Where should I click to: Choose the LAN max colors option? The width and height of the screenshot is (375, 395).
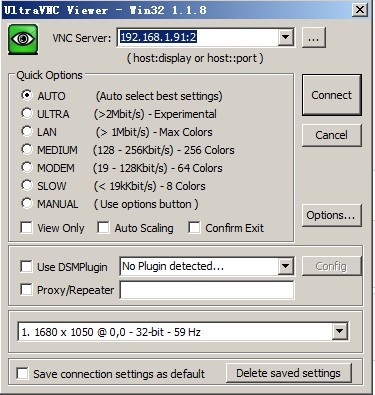[27, 131]
